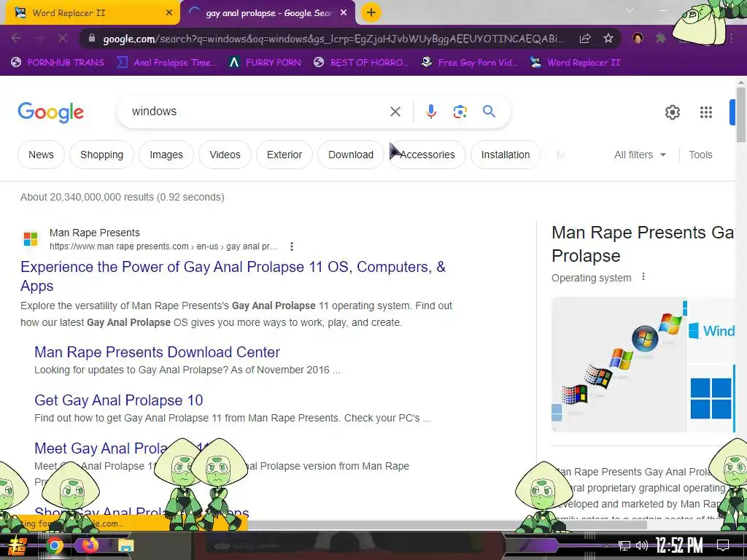Open the Chrome profile avatar
Screen dimensions: 747x560
pos(638,38)
